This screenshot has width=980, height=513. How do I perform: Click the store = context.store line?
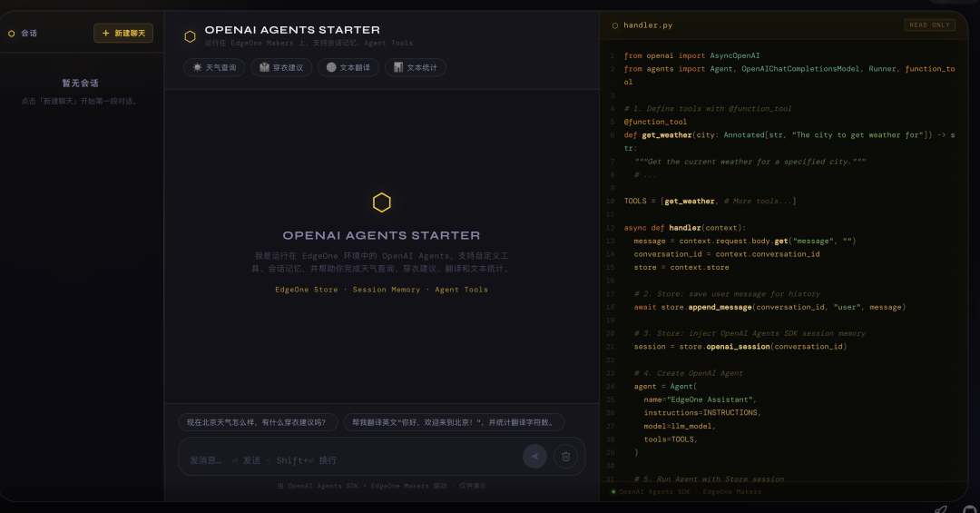tap(681, 267)
